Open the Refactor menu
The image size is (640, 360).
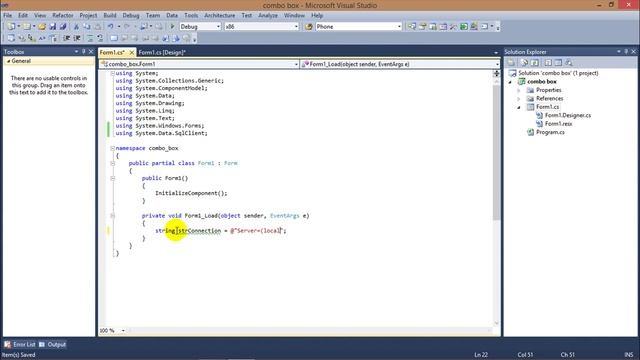(x=63, y=16)
